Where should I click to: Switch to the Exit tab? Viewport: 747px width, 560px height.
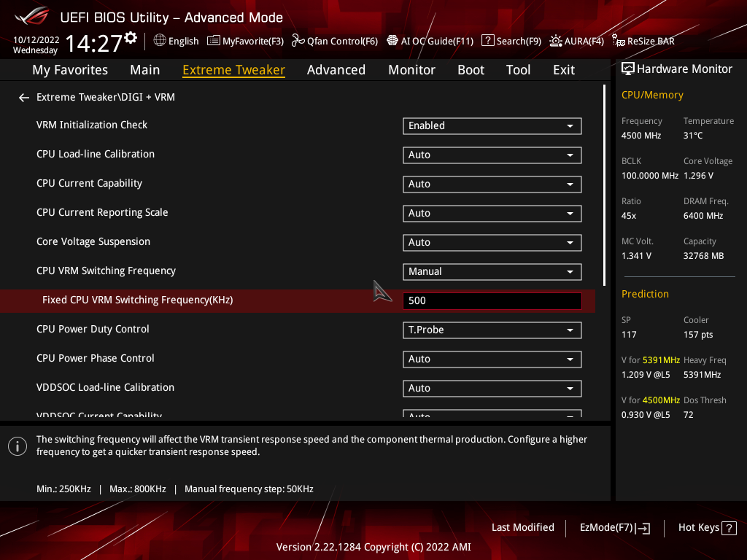pos(564,70)
